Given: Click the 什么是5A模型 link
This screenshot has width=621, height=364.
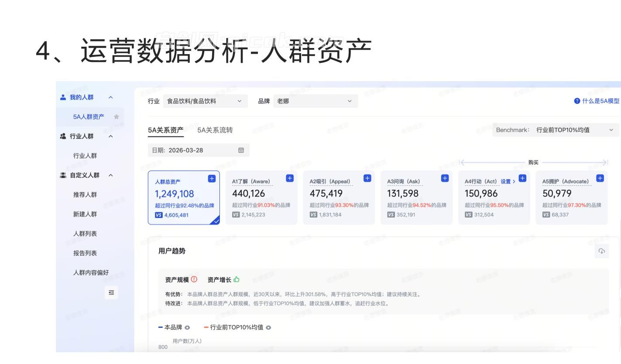Looking at the screenshot, I should [x=600, y=101].
